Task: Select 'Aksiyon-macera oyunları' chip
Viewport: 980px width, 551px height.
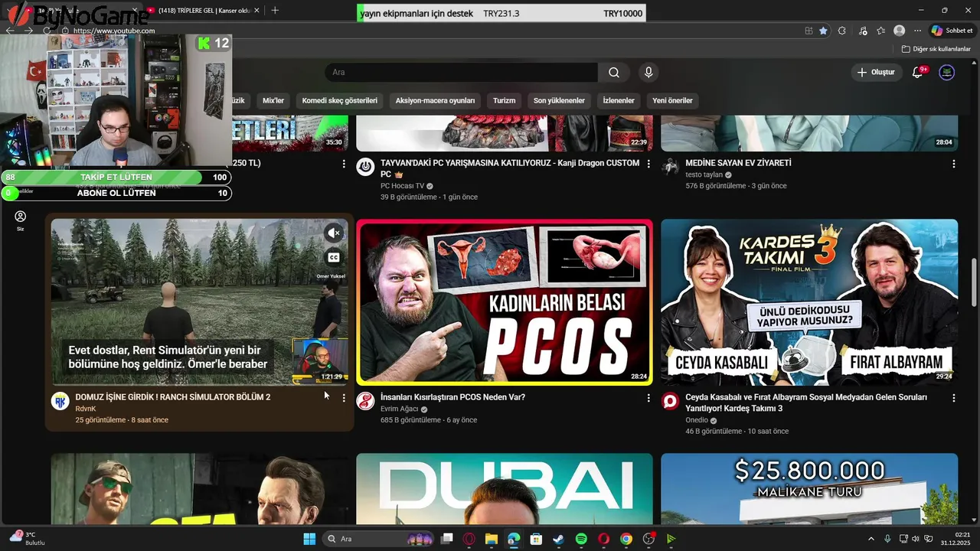Action: pyautogui.click(x=436, y=100)
